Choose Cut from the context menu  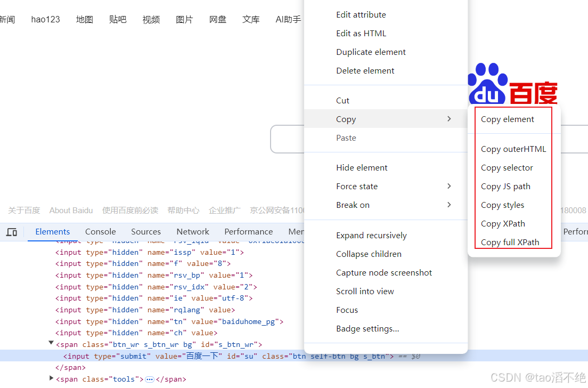pyautogui.click(x=342, y=101)
